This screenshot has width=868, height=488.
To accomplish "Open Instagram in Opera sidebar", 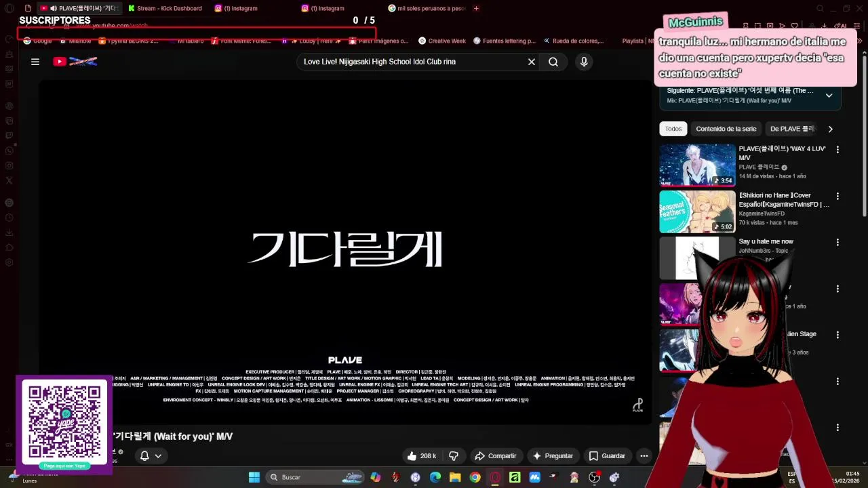I will coord(9,165).
